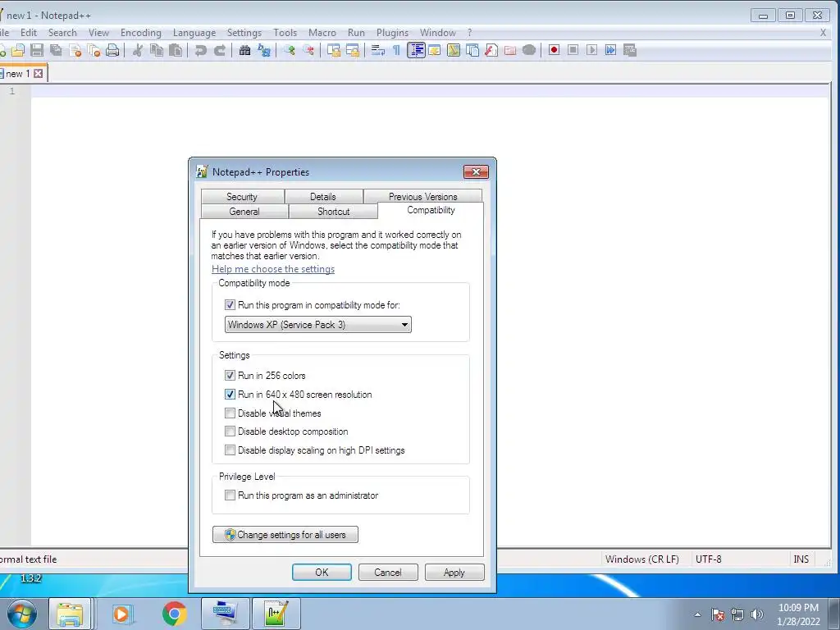Open the Plugins menu
Image resolution: width=840 pixels, height=630 pixels.
tap(392, 33)
